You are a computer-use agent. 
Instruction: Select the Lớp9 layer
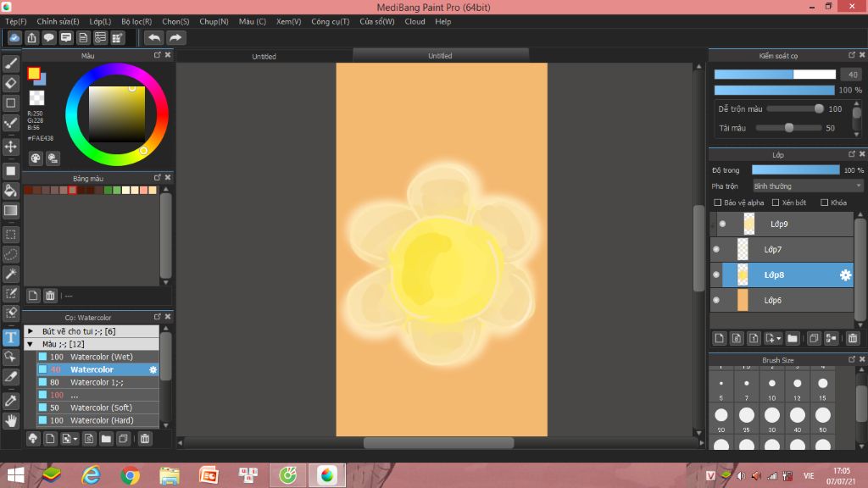click(x=782, y=224)
